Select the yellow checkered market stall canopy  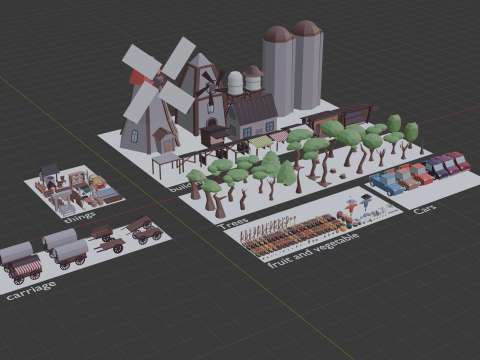(x=262, y=142)
